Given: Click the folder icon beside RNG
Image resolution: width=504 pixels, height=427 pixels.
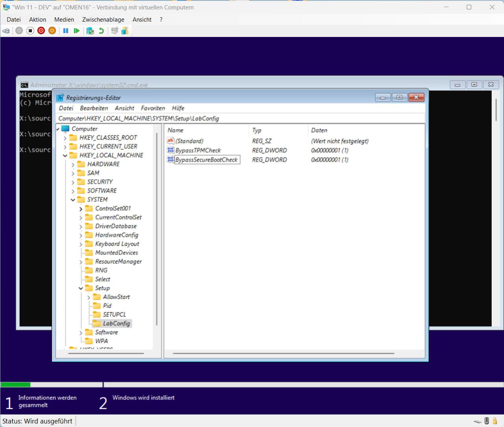Looking at the screenshot, I should (x=89, y=270).
